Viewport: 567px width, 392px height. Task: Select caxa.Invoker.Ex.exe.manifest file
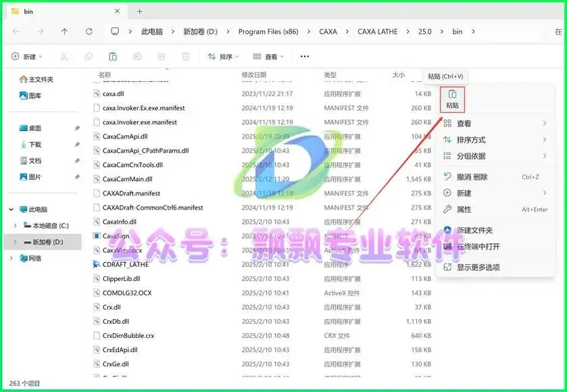(143, 107)
